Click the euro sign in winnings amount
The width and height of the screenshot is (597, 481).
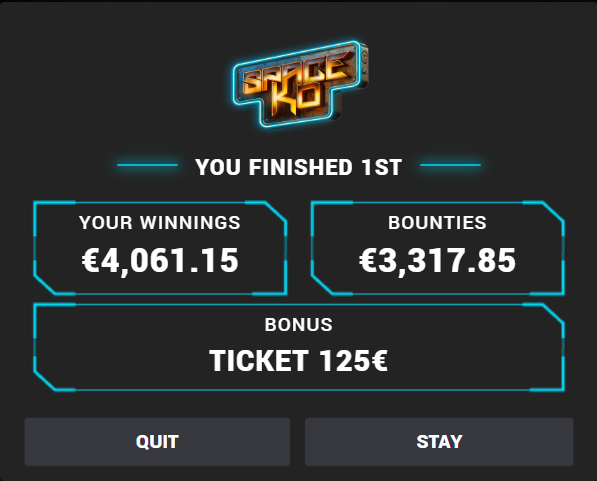point(91,260)
